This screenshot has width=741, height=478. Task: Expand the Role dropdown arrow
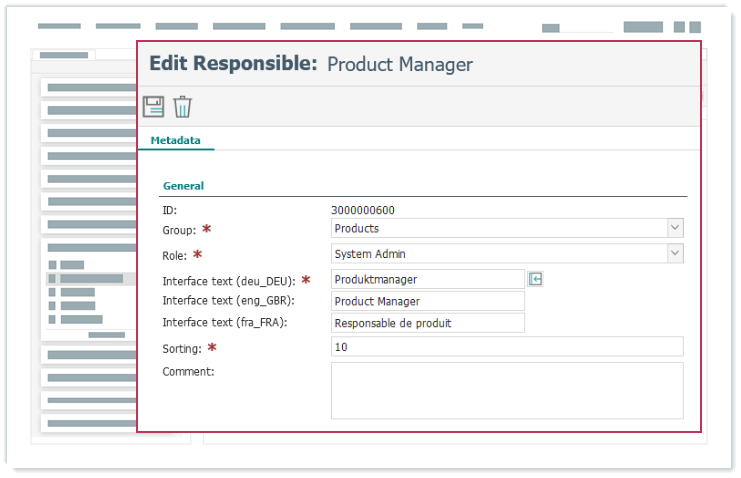(675, 254)
